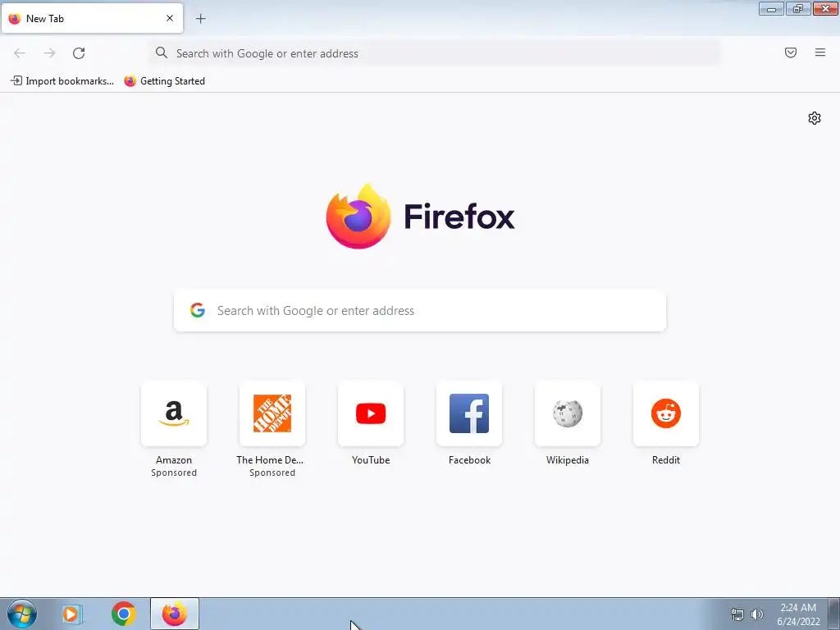Open the Getting Started bookmark
The image size is (840, 630).
164,81
